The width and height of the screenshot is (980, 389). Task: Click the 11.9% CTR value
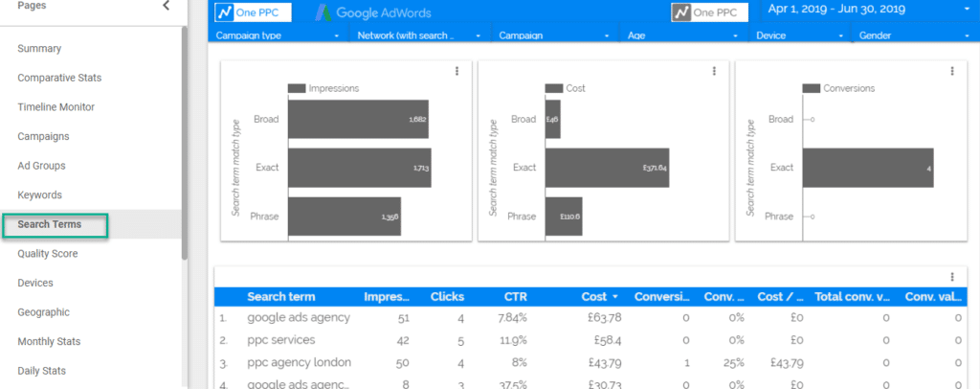pos(514,340)
